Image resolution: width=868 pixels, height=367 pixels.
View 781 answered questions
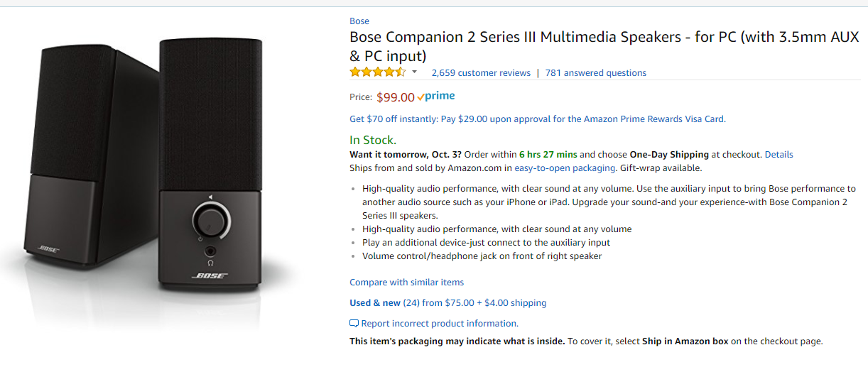(x=596, y=72)
